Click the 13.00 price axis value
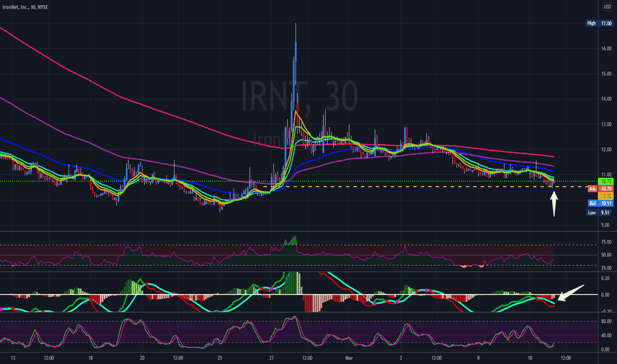 [606, 124]
